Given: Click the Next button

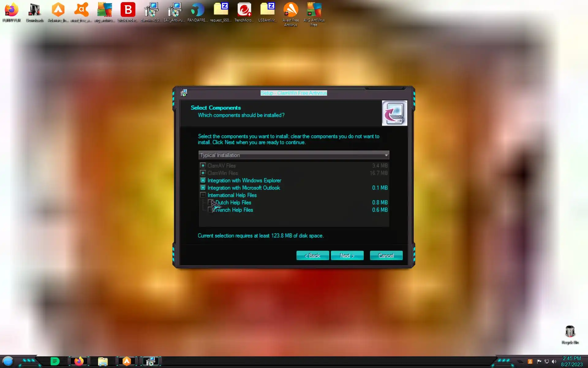Looking at the screenshot, I should point(347,255).
